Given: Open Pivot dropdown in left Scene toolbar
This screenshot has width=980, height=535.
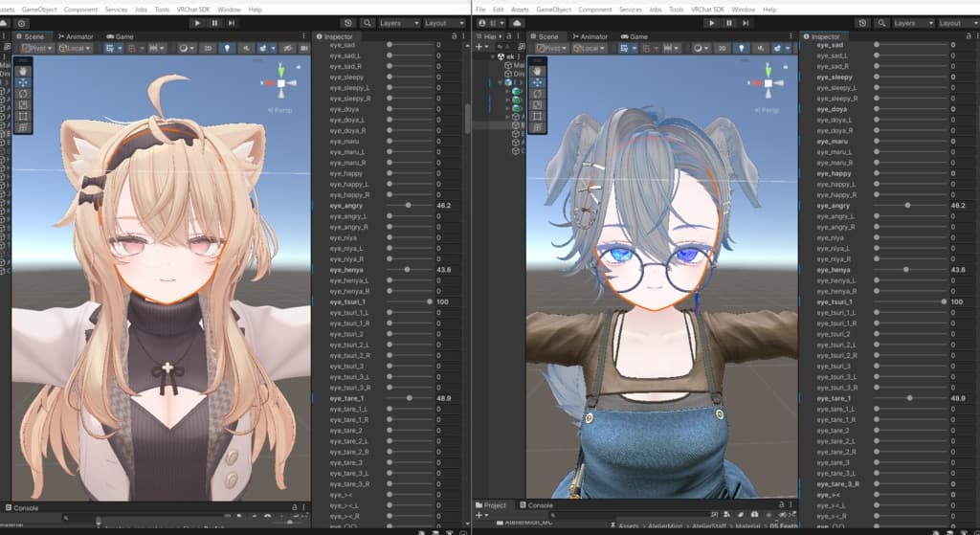Looking at the screenshot, I should pos(37,48).
